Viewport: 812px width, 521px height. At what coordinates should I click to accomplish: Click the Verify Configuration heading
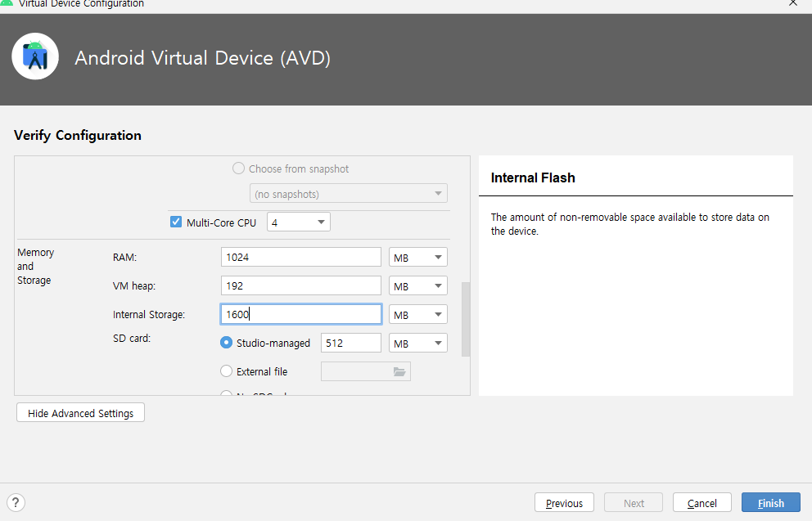(78, 136)
